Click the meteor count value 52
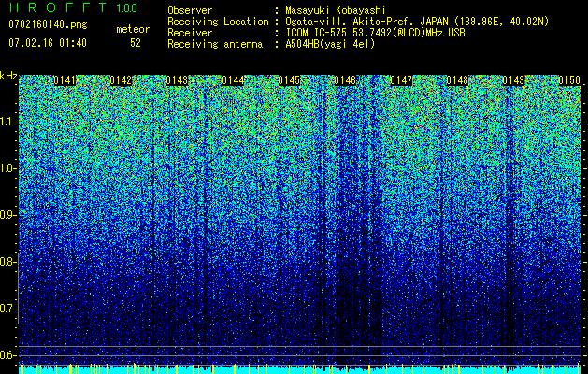 click(136, 43)
